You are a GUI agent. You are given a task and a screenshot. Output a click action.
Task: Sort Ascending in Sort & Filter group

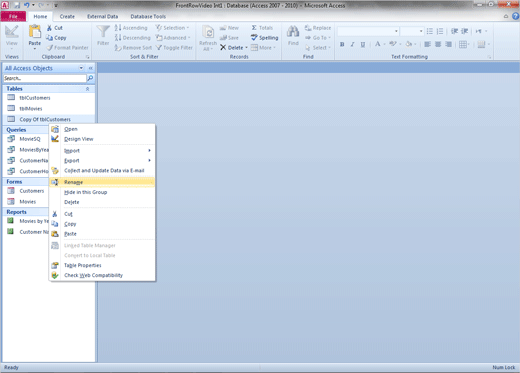point(131,28)
